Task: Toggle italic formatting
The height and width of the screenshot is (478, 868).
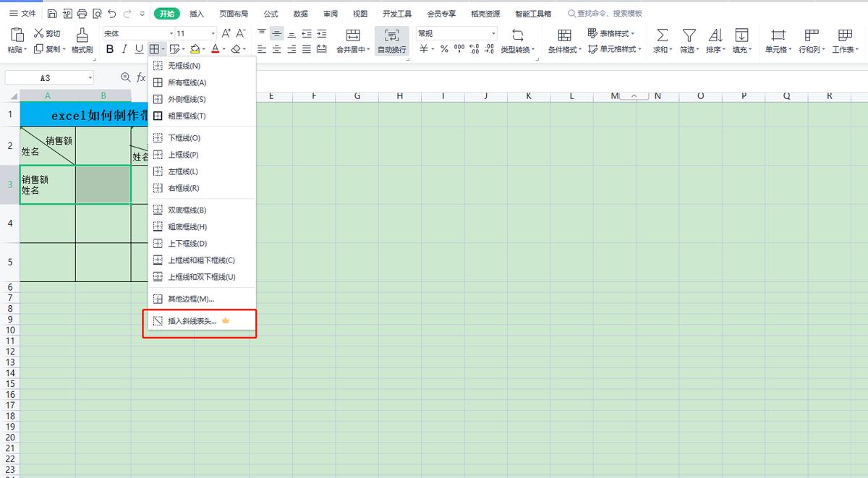Action: coord(124,49)
